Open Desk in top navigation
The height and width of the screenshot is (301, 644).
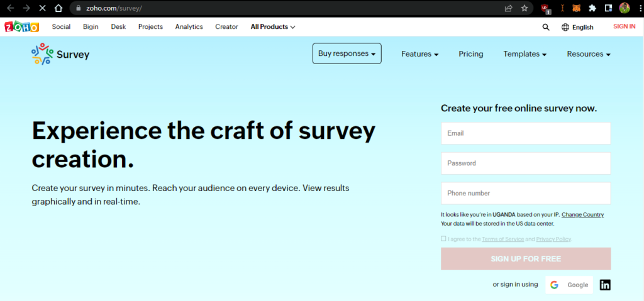coord(118,26)
